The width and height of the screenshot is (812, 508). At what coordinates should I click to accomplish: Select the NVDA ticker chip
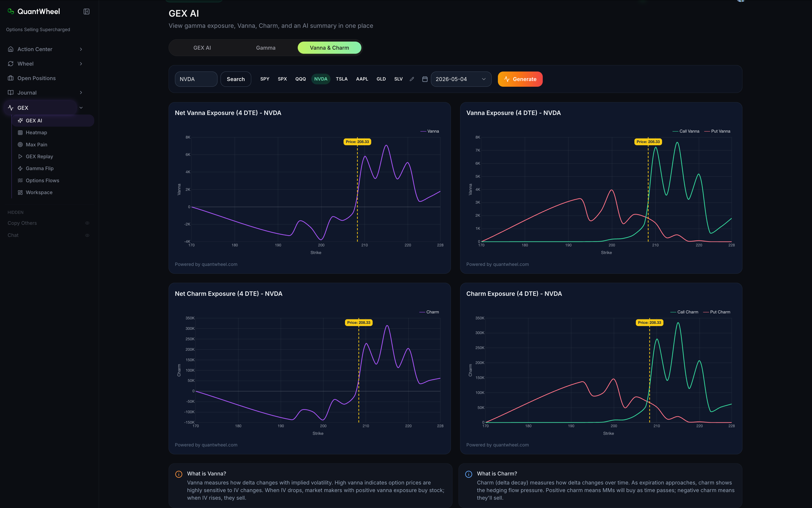321,79
